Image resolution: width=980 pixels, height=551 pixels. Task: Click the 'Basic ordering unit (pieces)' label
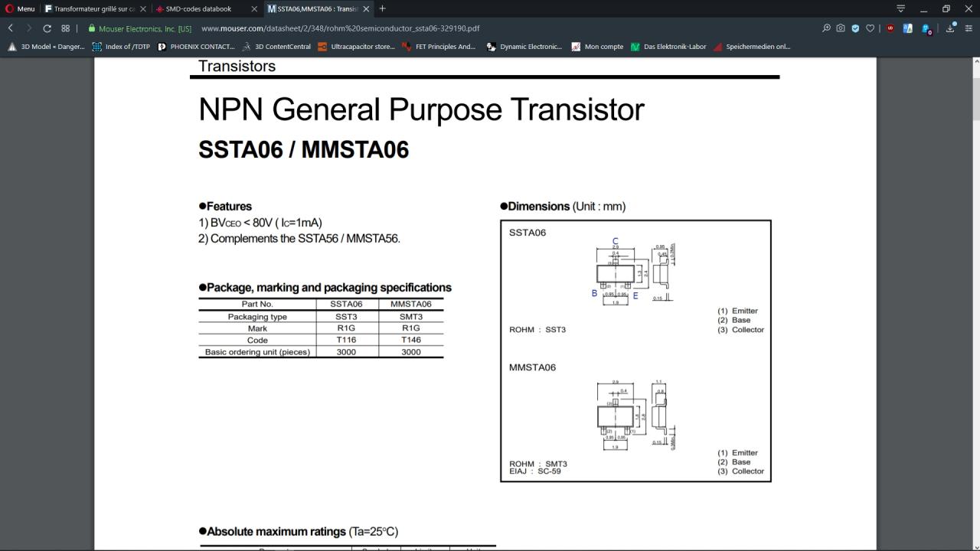click(257, 352)
